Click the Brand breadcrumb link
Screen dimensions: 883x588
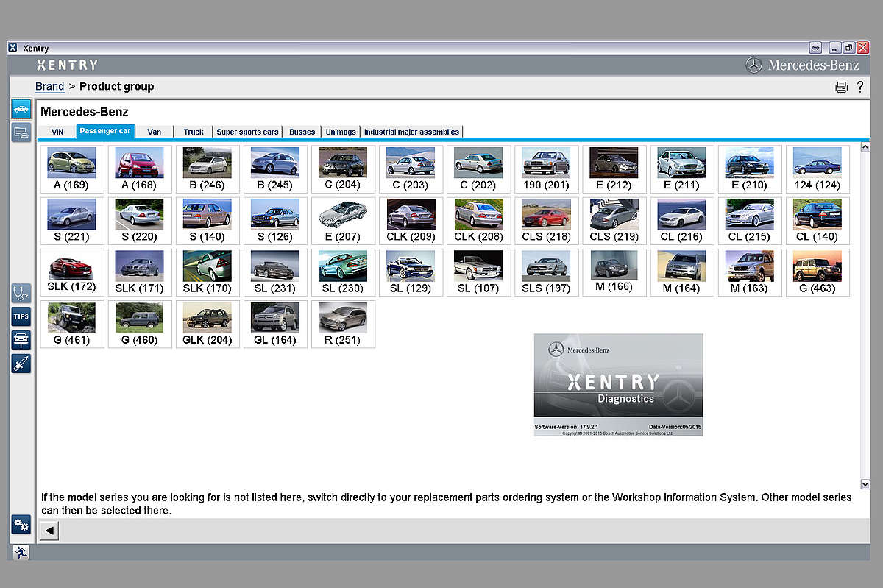pyautogui.click(x=50, y=86)
